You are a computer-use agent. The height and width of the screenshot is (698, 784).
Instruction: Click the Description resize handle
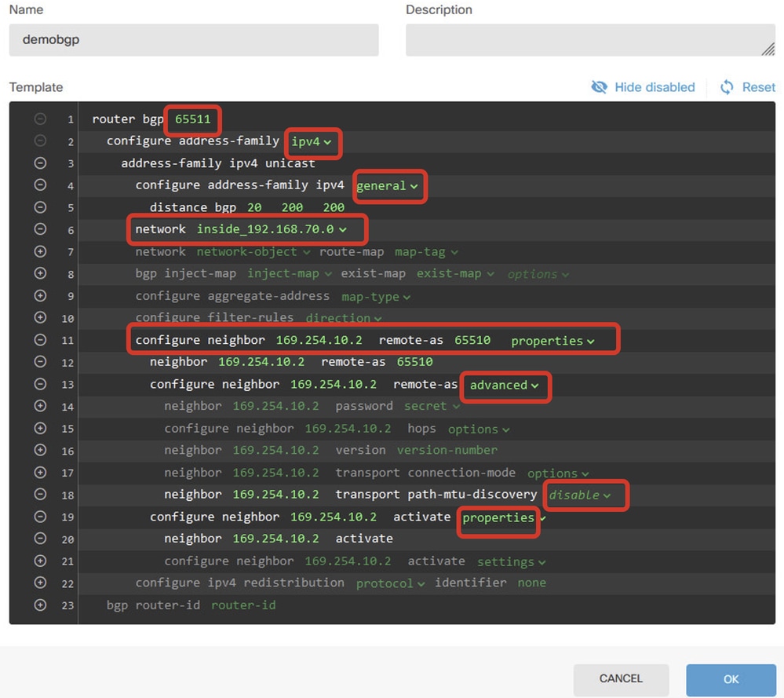click(768, 49)
